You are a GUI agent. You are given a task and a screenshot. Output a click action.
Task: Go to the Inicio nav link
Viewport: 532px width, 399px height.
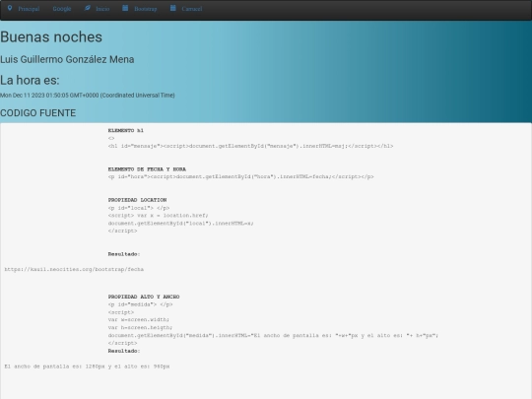coord(102,9)
